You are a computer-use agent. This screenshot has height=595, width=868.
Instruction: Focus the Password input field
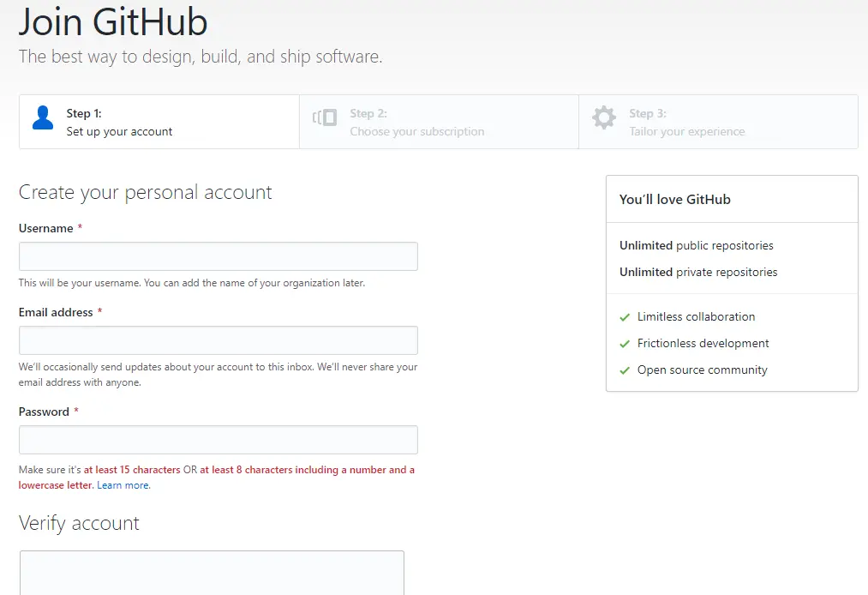click(x=218, y=440)
